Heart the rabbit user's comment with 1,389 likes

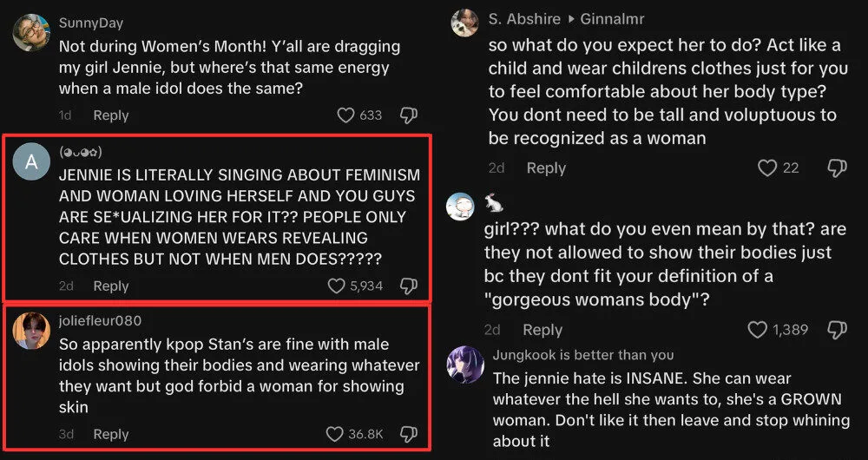coord(757,330)
